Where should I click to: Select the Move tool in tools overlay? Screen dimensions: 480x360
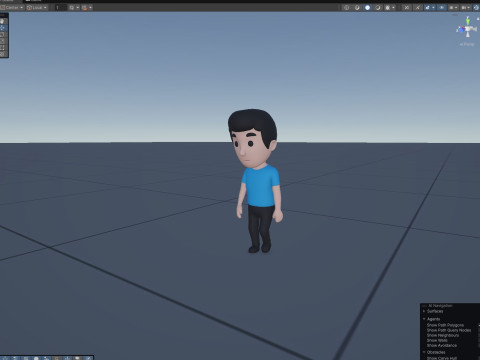click(3, 28)
